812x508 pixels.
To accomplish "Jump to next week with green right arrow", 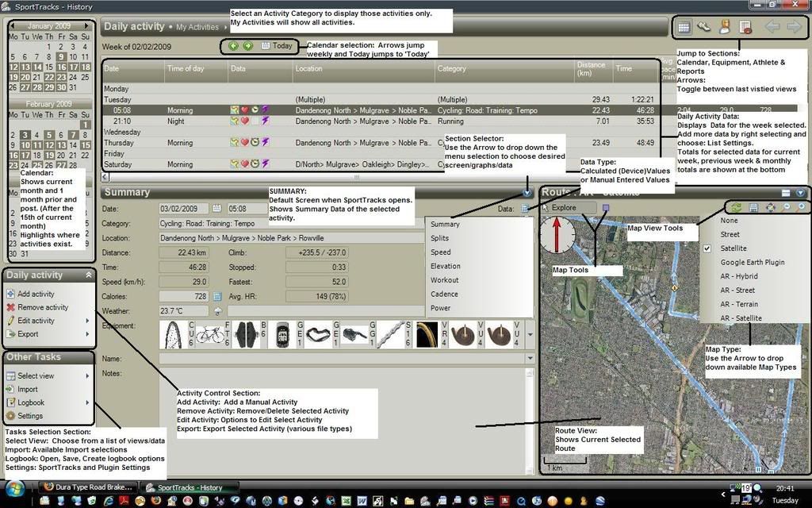I will coord(247,46).
